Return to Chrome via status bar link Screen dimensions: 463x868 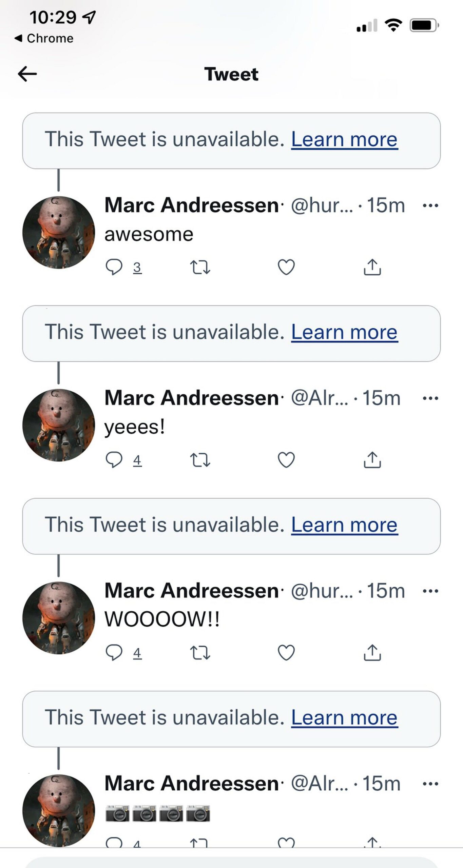pos(44,38)
